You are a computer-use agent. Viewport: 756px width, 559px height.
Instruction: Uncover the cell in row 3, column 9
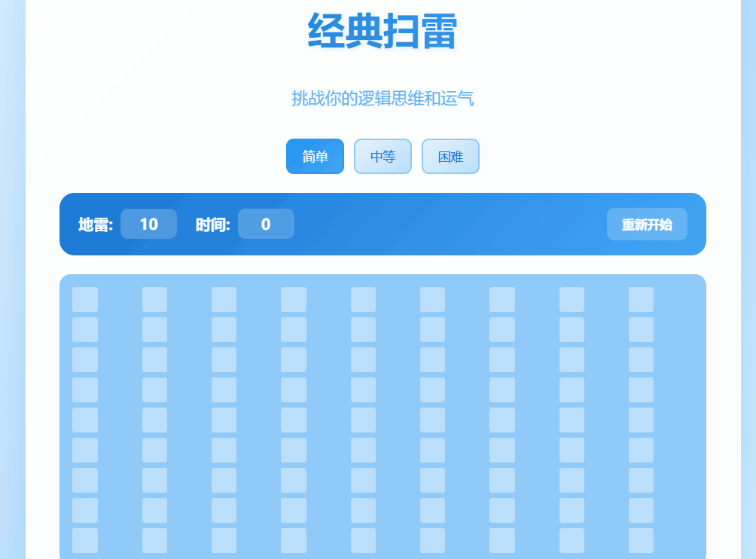click(642, 360)
